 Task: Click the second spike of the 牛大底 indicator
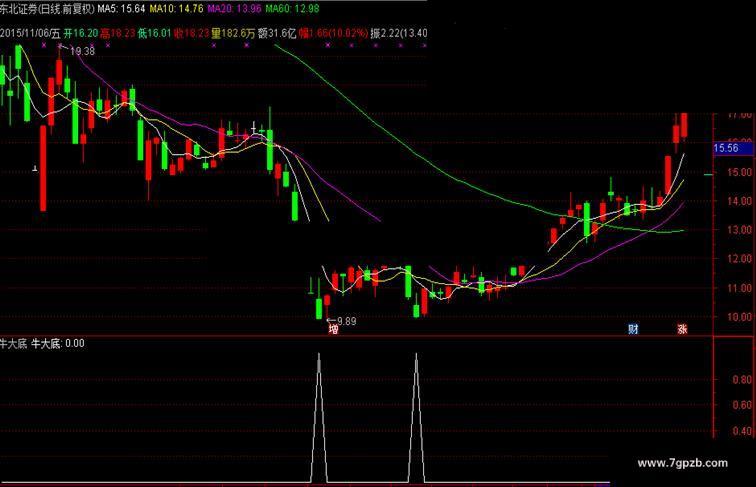click(417, 417)
